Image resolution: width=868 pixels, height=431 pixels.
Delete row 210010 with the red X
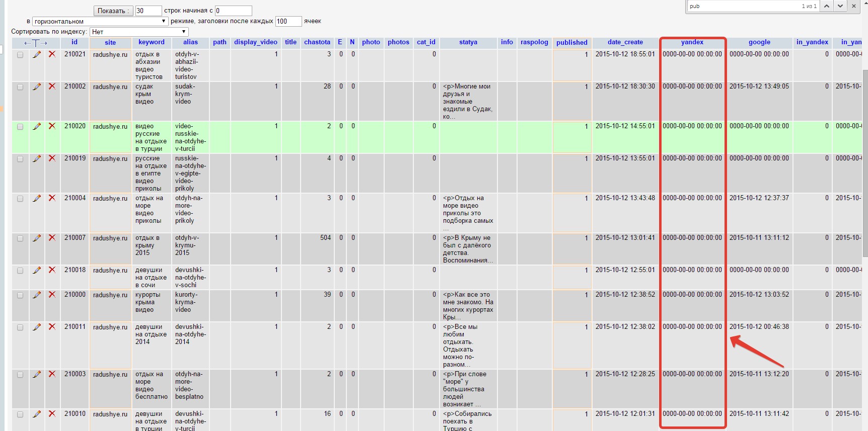pos(52,413)
